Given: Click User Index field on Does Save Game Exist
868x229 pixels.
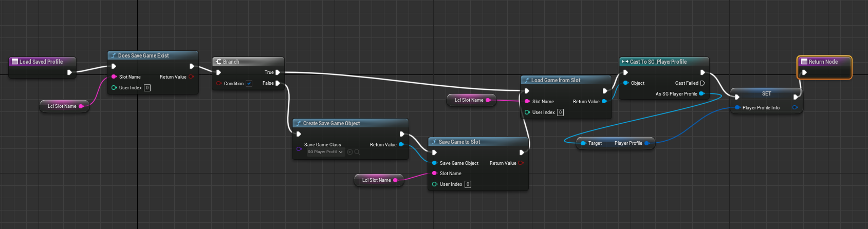Looking at the screenshot, I should [147, 88].
